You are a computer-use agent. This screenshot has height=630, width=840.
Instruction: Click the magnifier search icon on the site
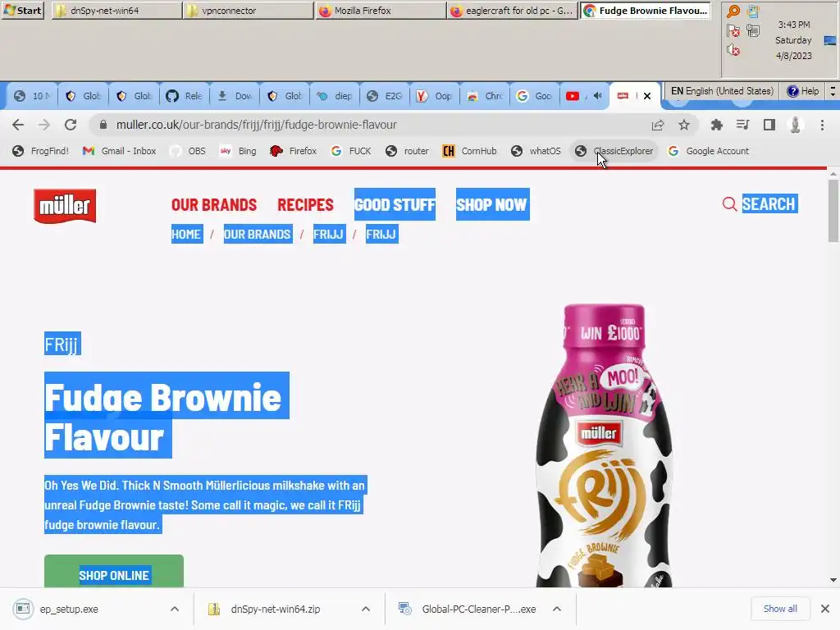[x=729, y=204]
